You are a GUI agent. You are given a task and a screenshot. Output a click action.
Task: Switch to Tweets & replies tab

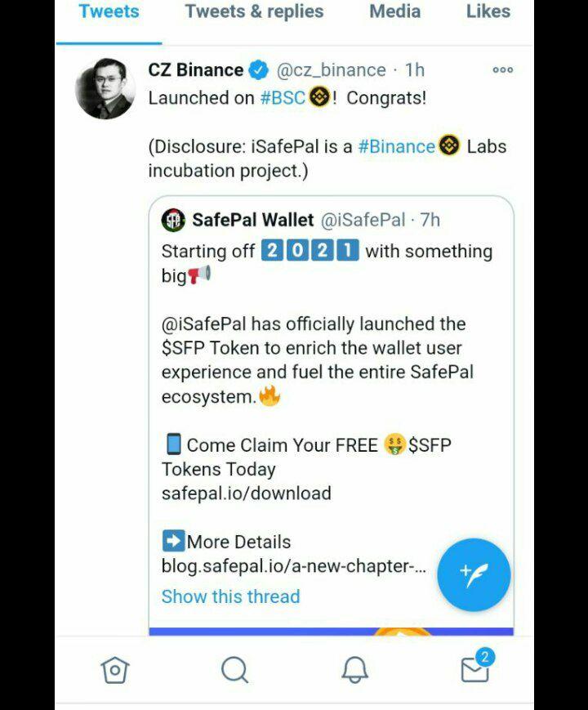[255, 11]
